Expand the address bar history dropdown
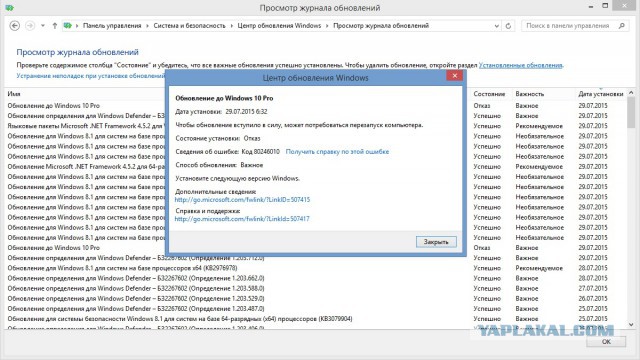Image resolution: width=640 pixels, height=360 pixels. [x=497, y=26]
